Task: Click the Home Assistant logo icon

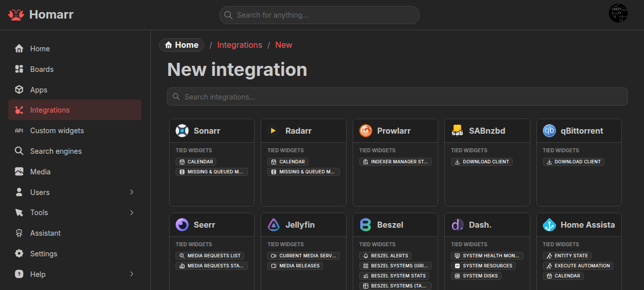Action: (549, 225)
